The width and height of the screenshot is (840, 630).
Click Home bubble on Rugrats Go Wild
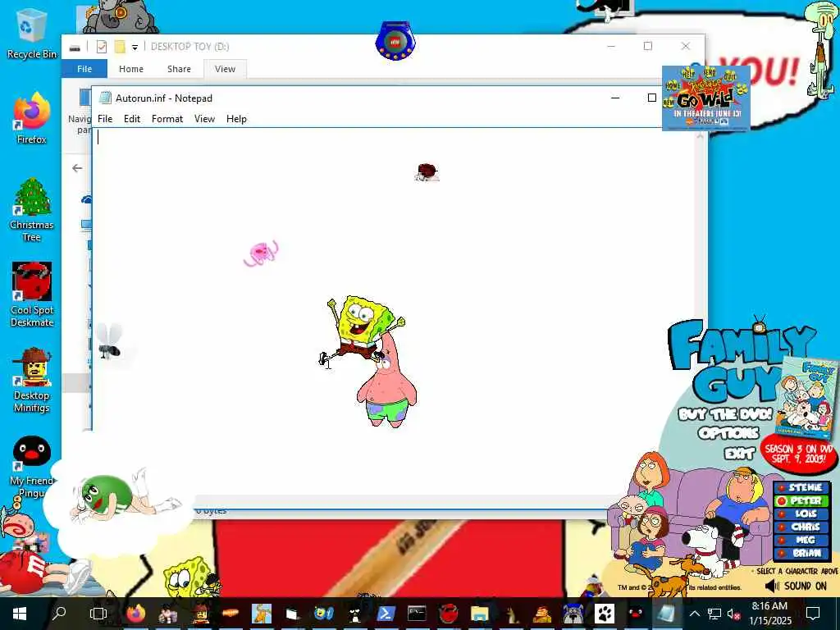[673, 85]
